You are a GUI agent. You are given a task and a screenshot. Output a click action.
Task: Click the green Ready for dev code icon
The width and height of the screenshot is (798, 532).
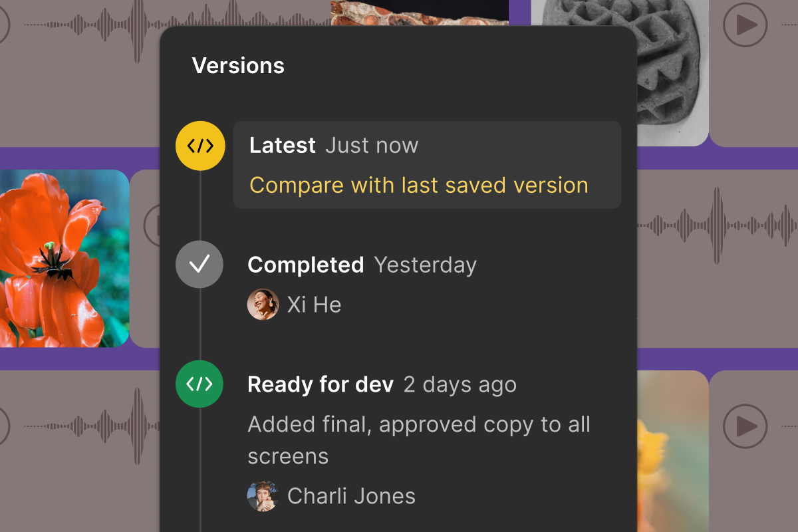199,384
